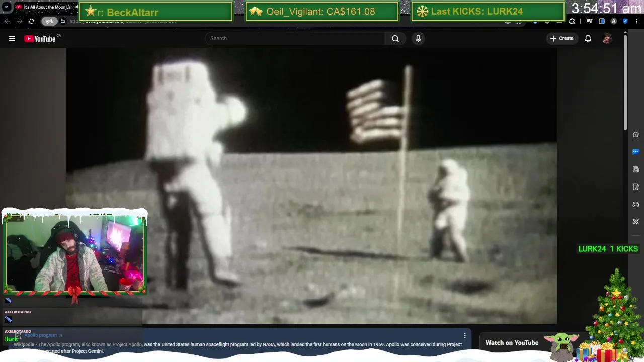Open sidebar tools customize icon
Screen dimensions: 644x362
pos(636,221)
